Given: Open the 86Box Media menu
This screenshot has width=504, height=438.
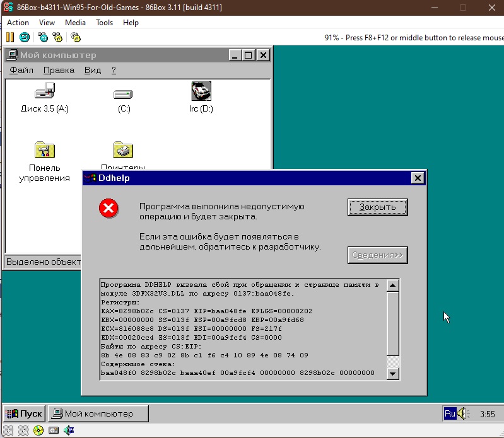Looking at the screenshot, I should [75, 23].
